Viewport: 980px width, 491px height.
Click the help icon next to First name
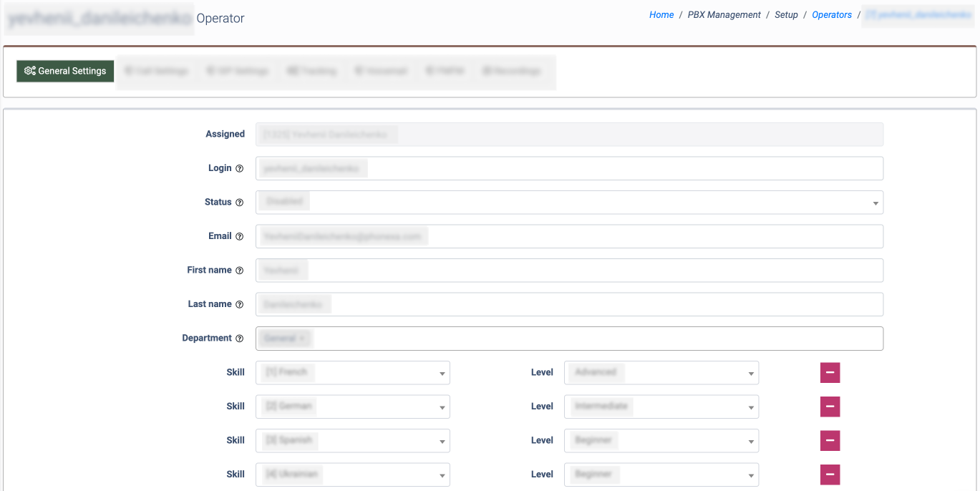click(x=239, y=271)
